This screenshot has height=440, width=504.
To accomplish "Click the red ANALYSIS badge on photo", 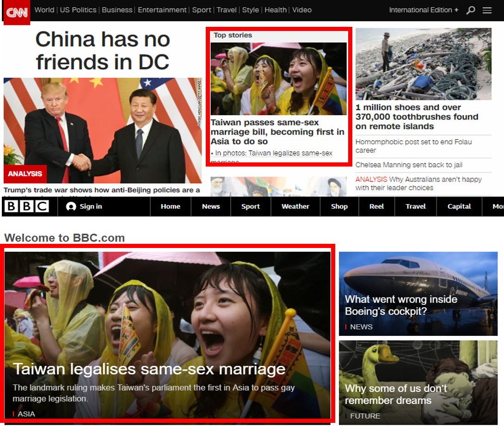I will coord(25,174).
